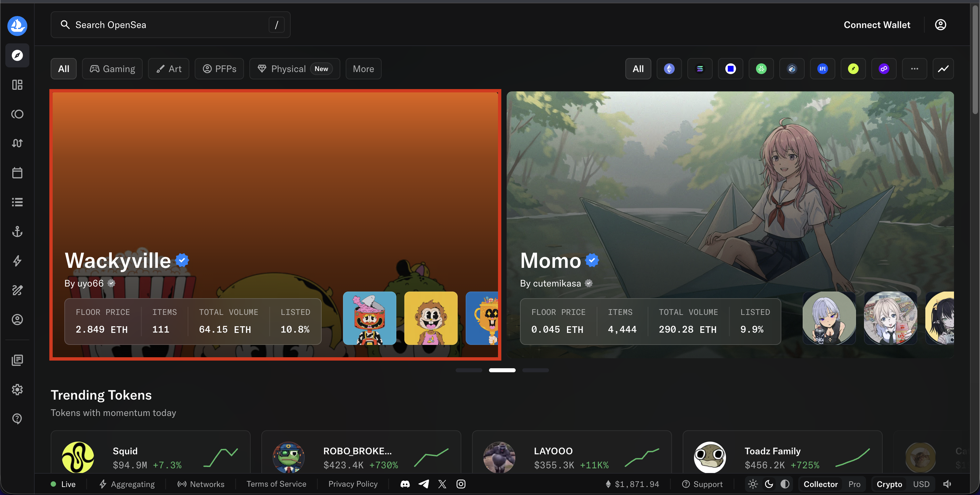Open the Profile icon in sidebar
This screenshot has width=980, height=495.
(17, 320)
